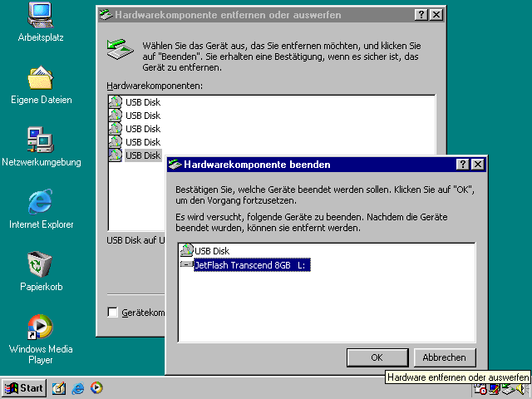Click the display settings tray icon
Viewport: 532px width, 399px height.
pos(495,390)
